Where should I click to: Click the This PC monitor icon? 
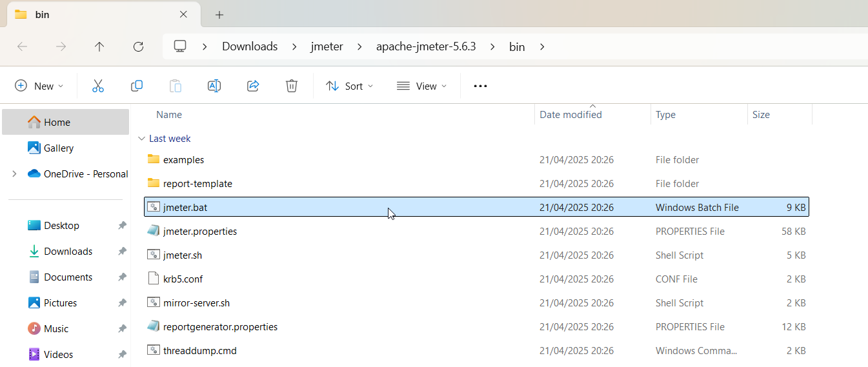180,46
